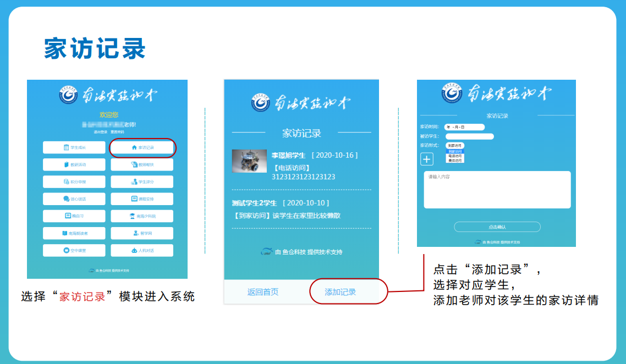The width and height of the screenshot is (626, 364).
Task: Open the 课程安排 module
Action: pos(142,198)
